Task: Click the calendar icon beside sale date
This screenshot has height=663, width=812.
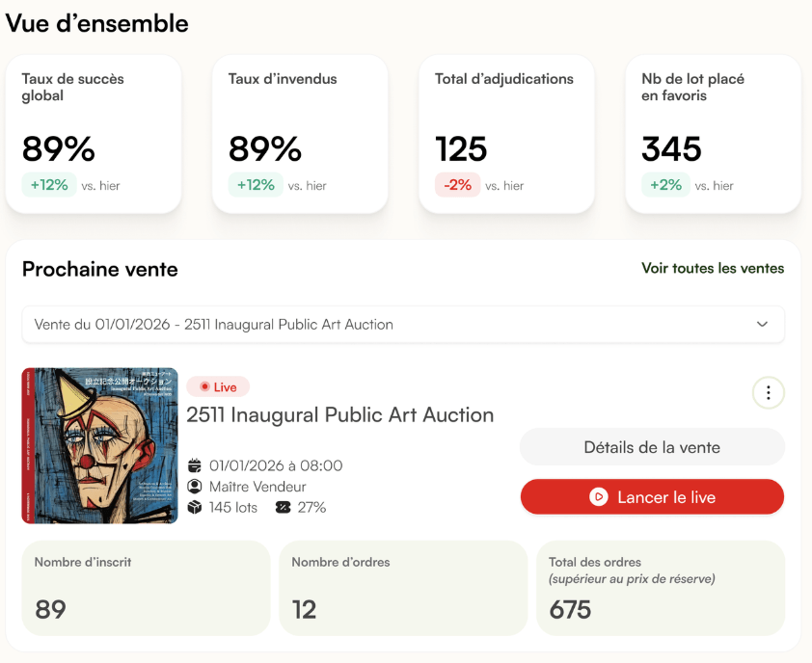Action: 194,465
